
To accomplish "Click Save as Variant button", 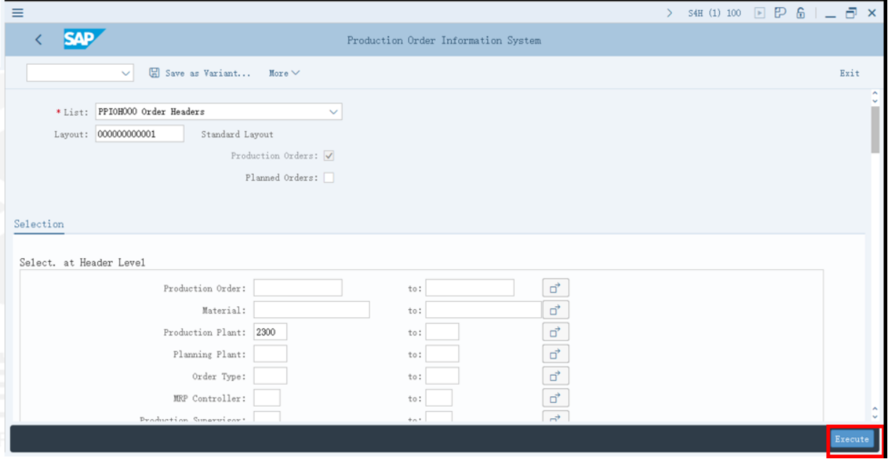I will pos(199,73).
